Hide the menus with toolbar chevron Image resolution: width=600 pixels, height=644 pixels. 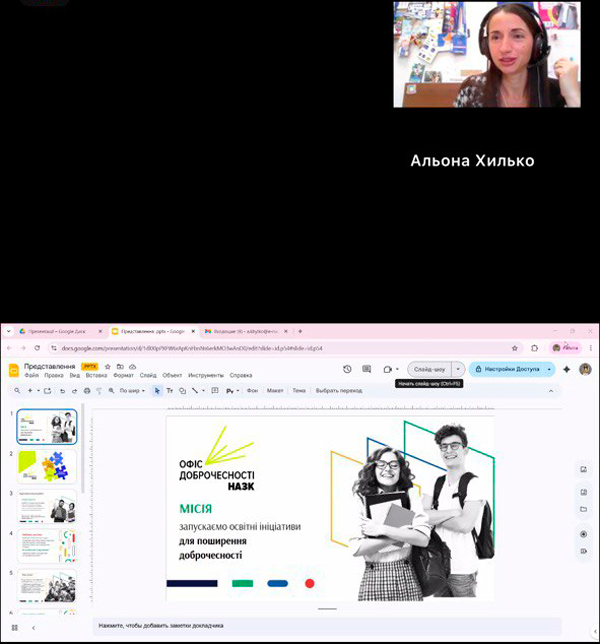(550, 391)
